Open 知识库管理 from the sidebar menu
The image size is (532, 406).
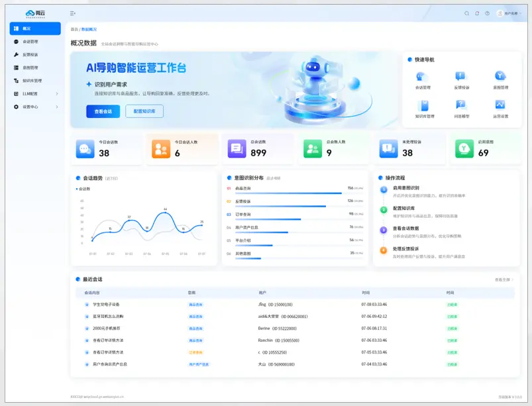click(x=35, y=81)
